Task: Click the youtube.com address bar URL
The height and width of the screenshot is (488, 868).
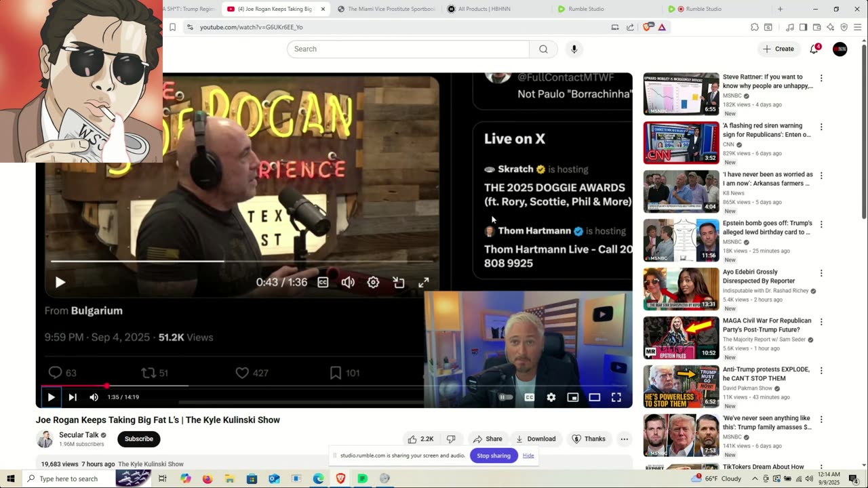Action: [x=251, y=27]
